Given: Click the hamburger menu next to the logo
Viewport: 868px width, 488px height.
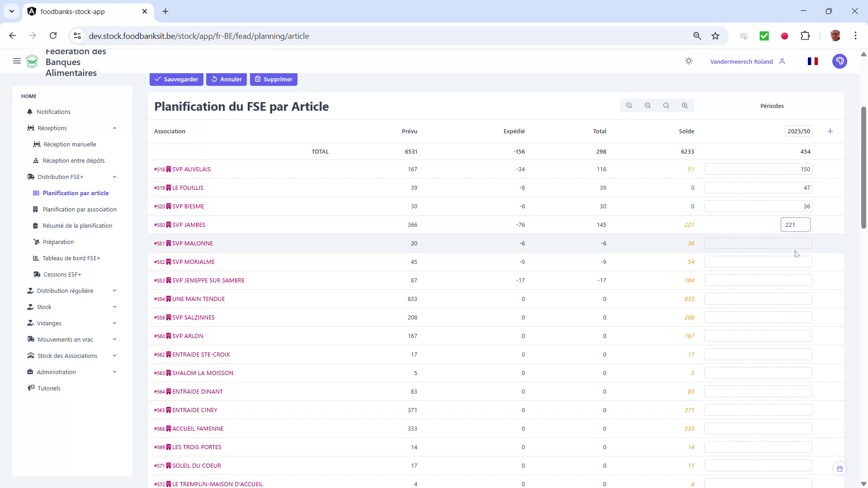Looking at the screenshot, I should [17, 61].
